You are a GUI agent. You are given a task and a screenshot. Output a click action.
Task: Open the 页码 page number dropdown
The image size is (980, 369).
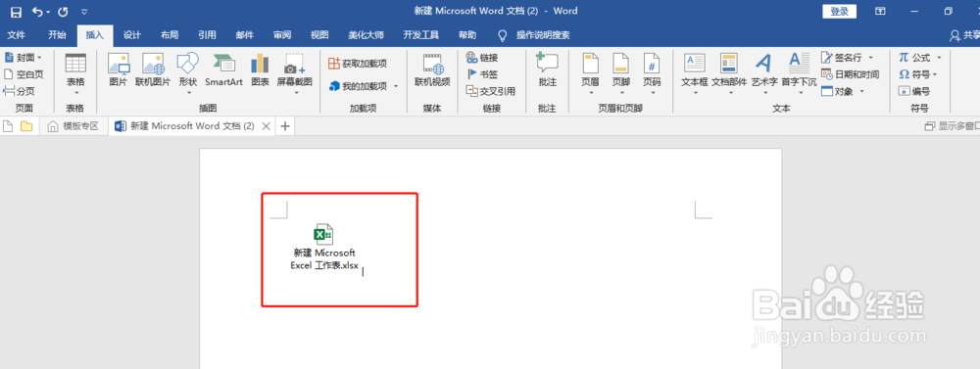click(652, 74)
